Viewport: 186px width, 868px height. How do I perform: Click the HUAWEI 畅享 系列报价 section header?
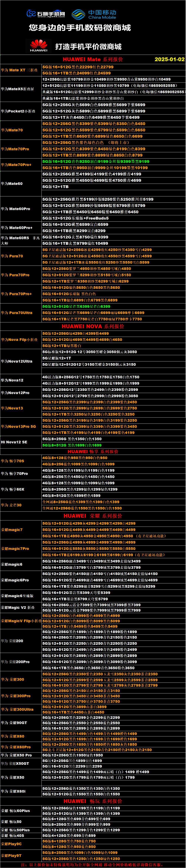pyautogui.click(x=93, y=452)
